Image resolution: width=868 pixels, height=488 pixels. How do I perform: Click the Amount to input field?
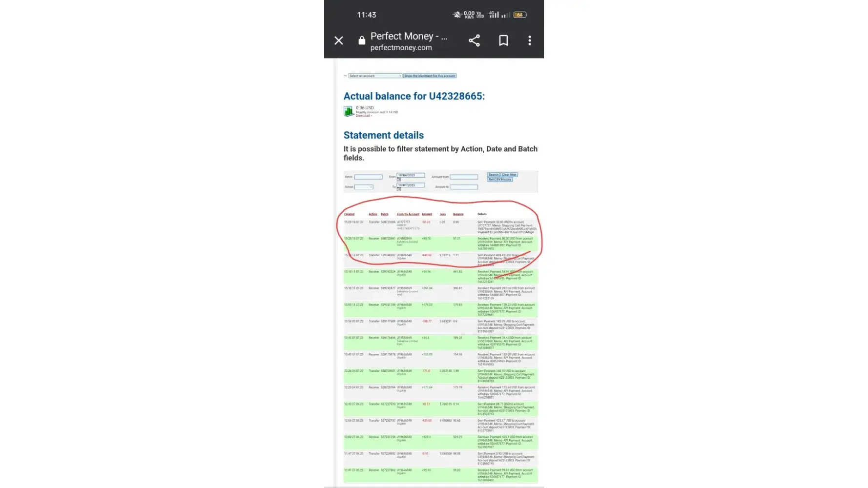point(463,187)
